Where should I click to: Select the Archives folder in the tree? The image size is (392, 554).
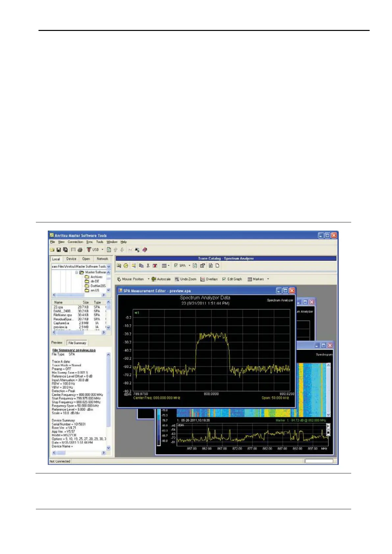coord(94,277)
